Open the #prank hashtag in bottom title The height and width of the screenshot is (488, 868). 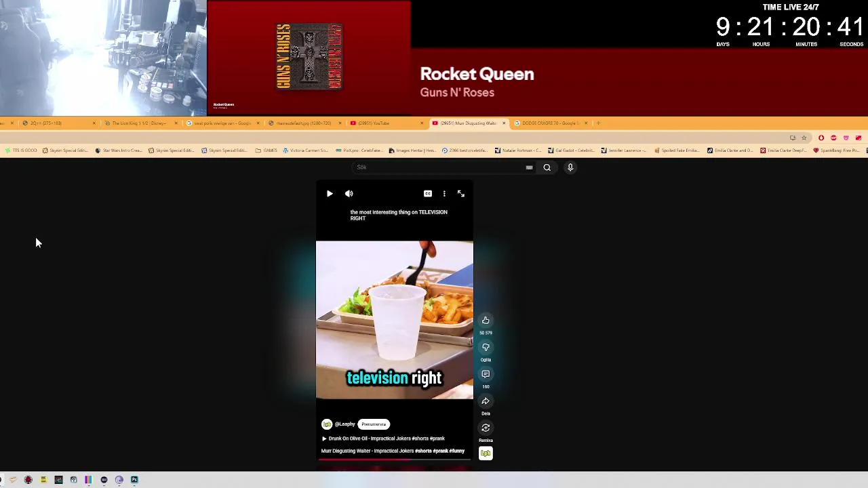click(x=440, y=451)
